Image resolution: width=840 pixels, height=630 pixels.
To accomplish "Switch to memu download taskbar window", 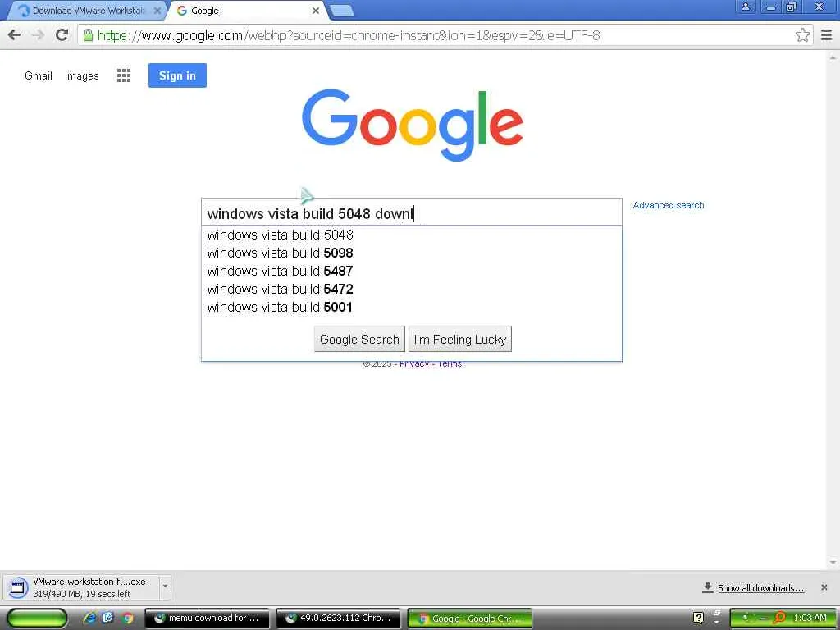I will point(207,619).
